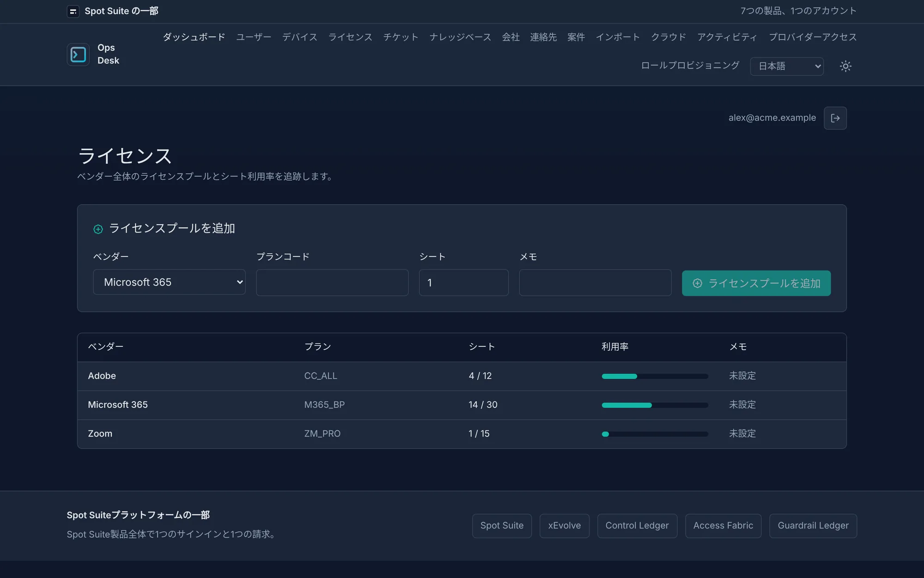
Task: Open プロバイダーアクセス nav item
Action: click(813, 37)
